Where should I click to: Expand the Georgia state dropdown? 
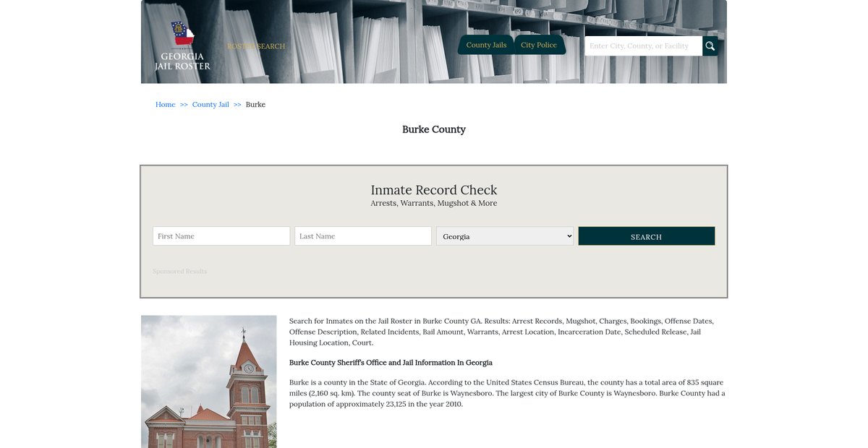[x=504, y=236]
